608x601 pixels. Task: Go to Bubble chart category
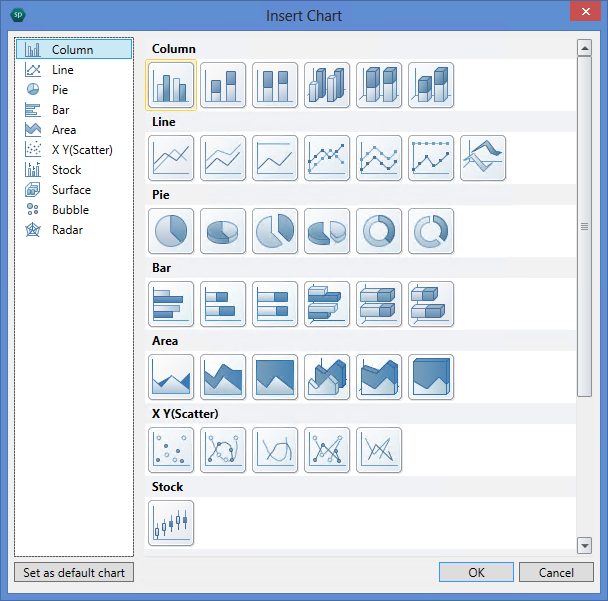pos(74,210)
